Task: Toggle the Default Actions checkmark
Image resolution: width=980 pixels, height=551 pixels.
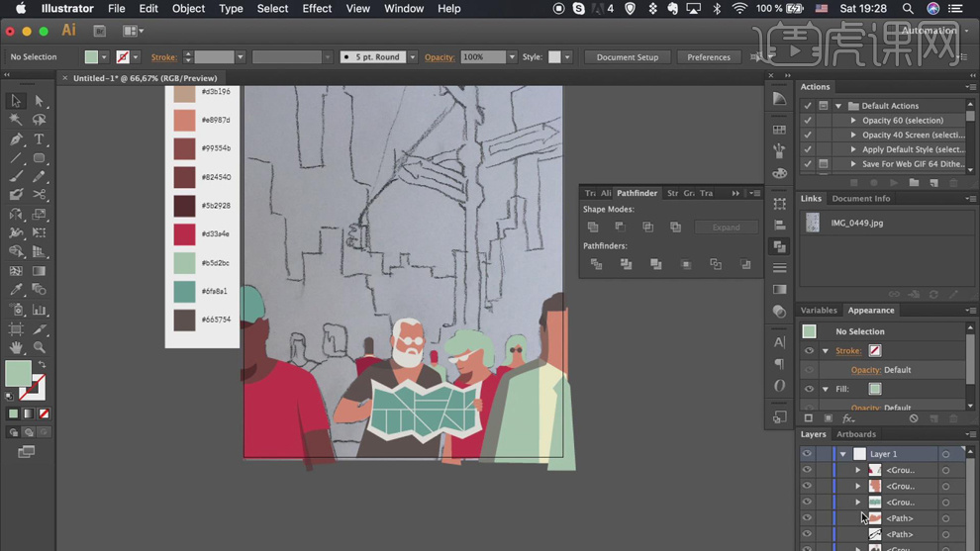Action: point(808,106)
